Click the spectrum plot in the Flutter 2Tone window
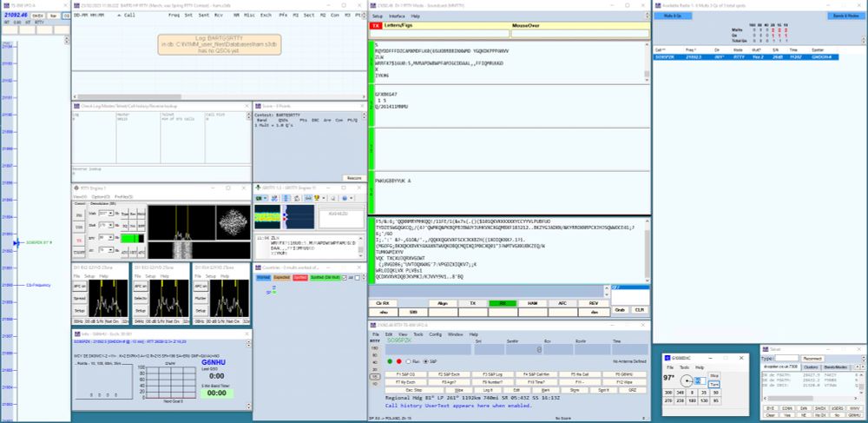This screenshot has height=423, width=868. (x=229, y=298)
